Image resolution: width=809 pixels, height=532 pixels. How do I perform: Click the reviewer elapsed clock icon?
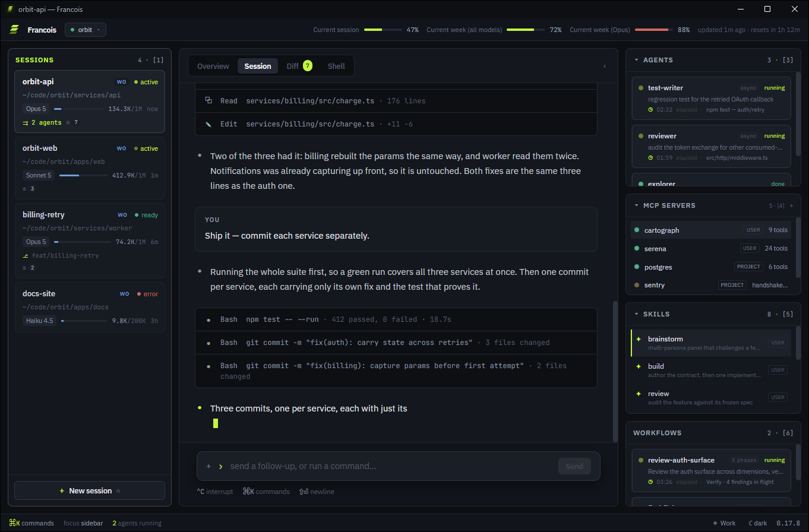point(651,158)
